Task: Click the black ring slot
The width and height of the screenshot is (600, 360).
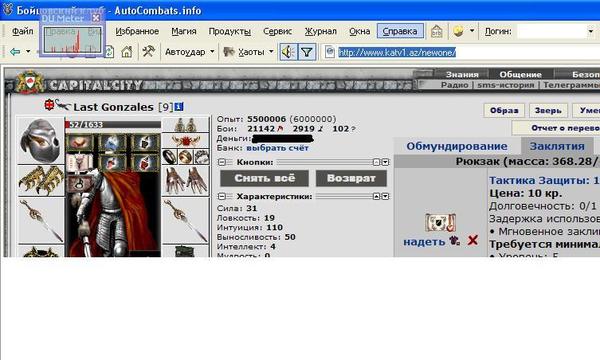Action: 170,156
